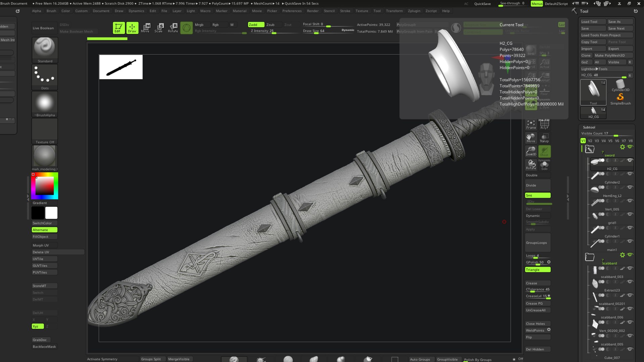
Task: Select the Cylinder3D tool thumbnail
Action: tap(620, 85)
